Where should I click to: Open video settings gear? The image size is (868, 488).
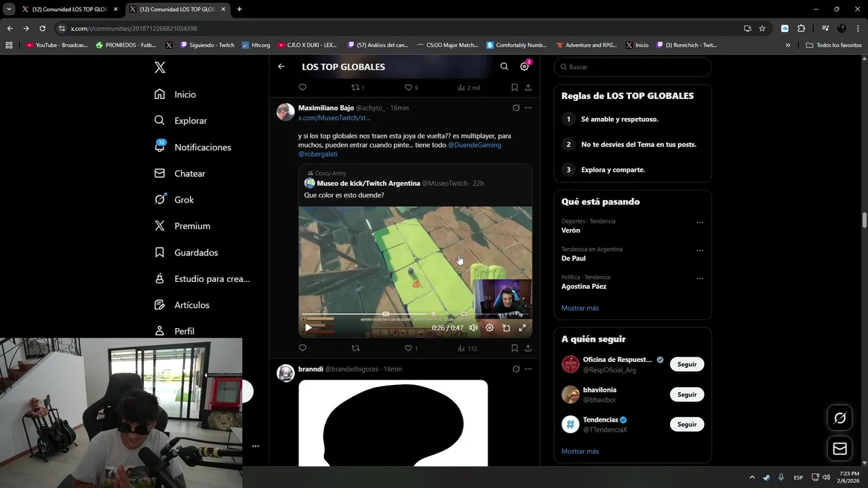(490, 328)
